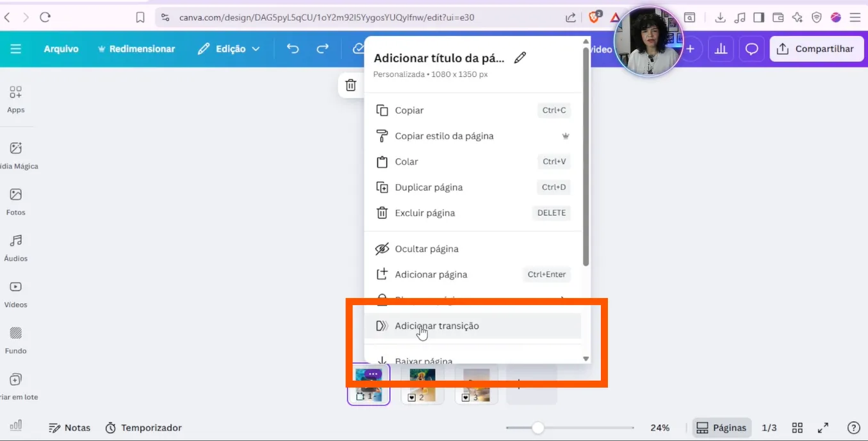Select Duplicar página from menu
This screenshot has width=868, height=441.
point(429,187)
